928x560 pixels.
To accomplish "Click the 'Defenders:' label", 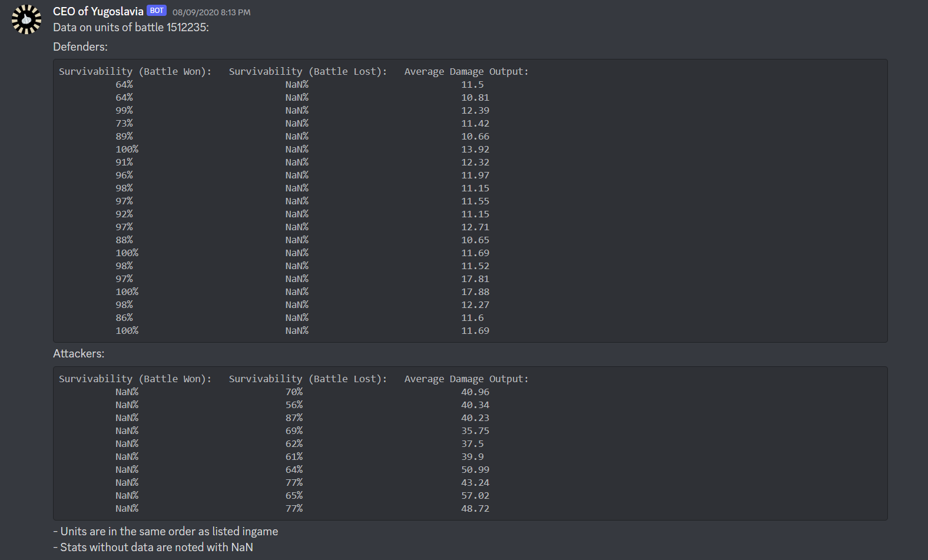I will 80,47.
